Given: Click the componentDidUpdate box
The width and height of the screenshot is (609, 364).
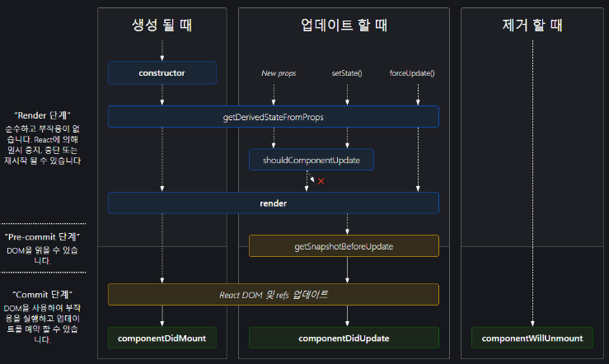Looking at the screenshot, I should click(344, 338).
